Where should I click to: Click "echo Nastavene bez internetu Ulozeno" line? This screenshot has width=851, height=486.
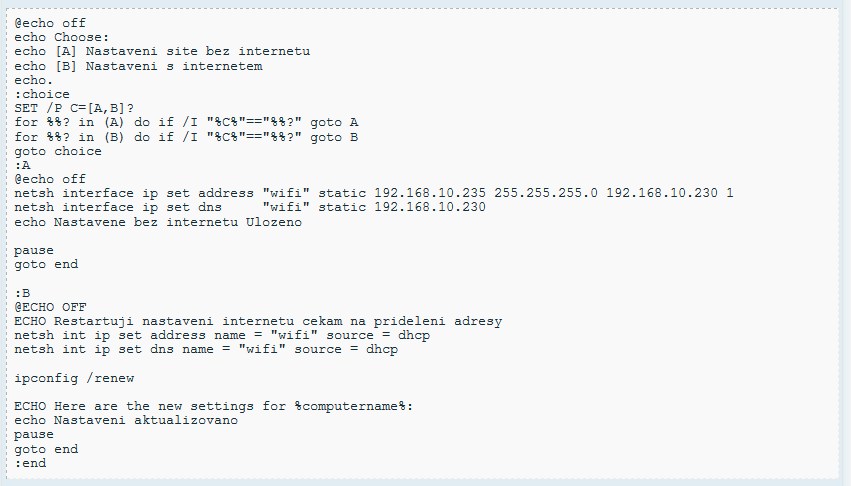[x=158, y=222]
